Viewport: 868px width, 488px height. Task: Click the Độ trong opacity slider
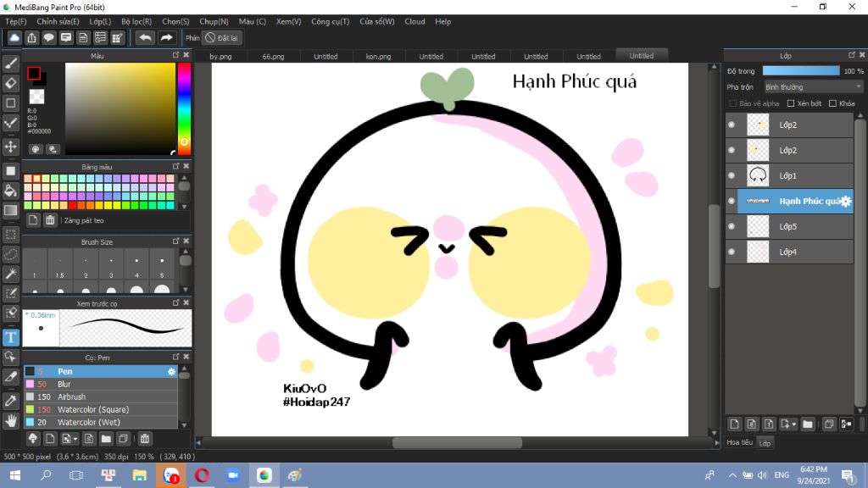click(x=800, y=71)
